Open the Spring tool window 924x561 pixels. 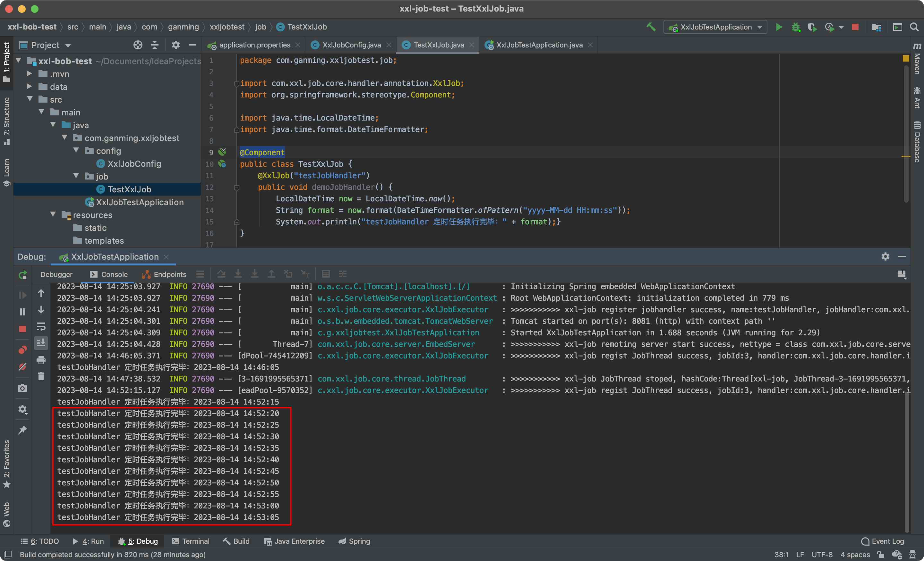click(x=354, y=541)
